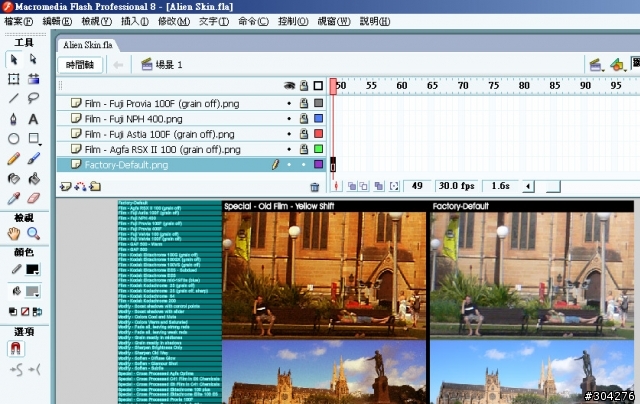The height and width of the screenshot is (404, 640).
Task: Select the Film - Fuji NPH 400.png layer
Action: point(133,119)
